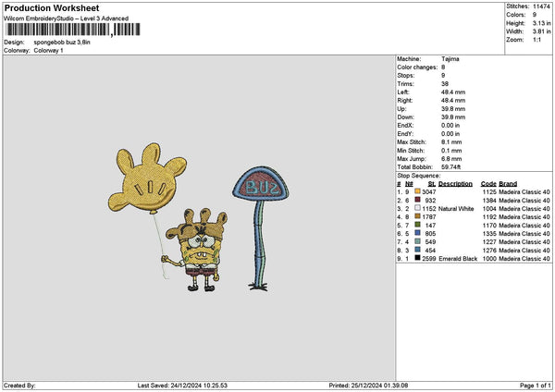Click the orange swatch for thread 1125
The width and height of the screenshot is (555, 392).
[x=417, y=191]
